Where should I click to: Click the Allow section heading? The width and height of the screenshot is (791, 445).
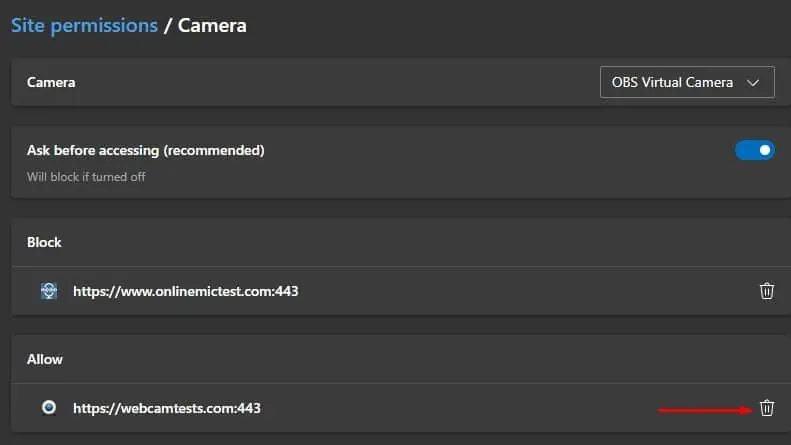[x=45, y=359]
